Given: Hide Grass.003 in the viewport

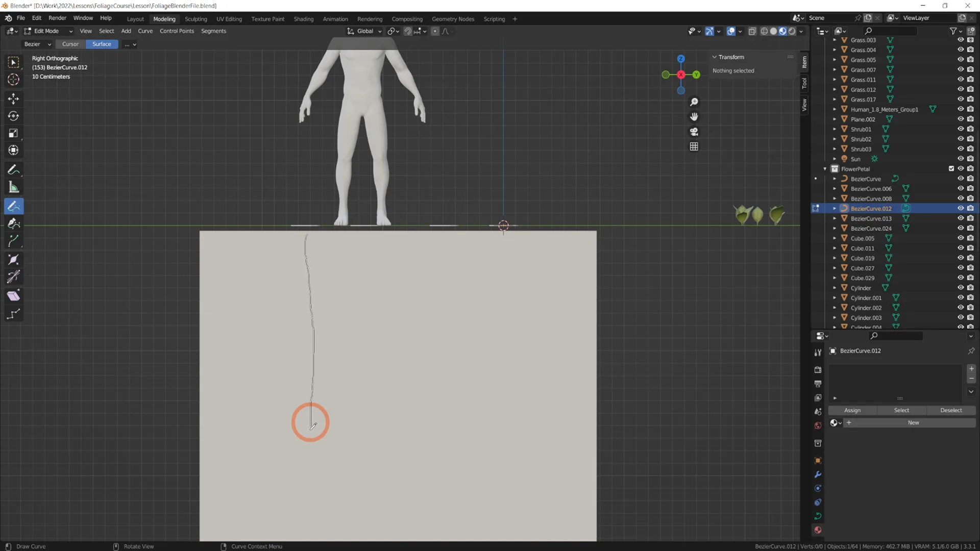Looking at the screenshot, I should pyautogui.click(x=961, y=40).
